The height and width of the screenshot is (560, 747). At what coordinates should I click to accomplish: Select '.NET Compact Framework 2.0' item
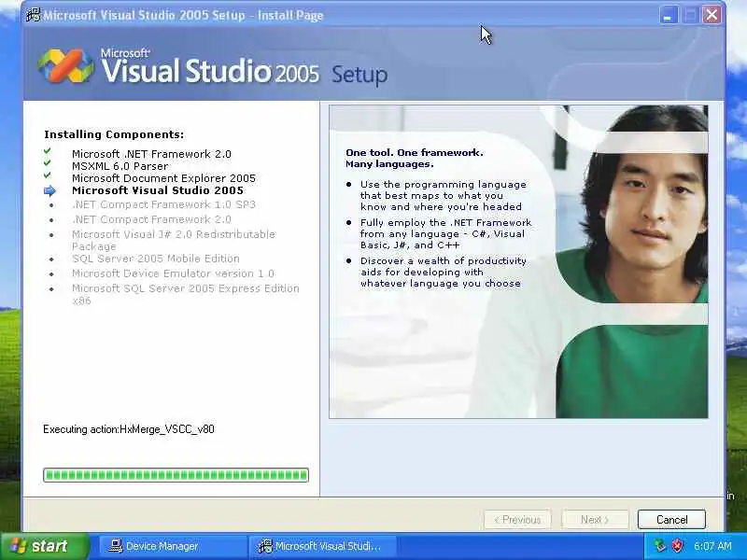(151, 219)
